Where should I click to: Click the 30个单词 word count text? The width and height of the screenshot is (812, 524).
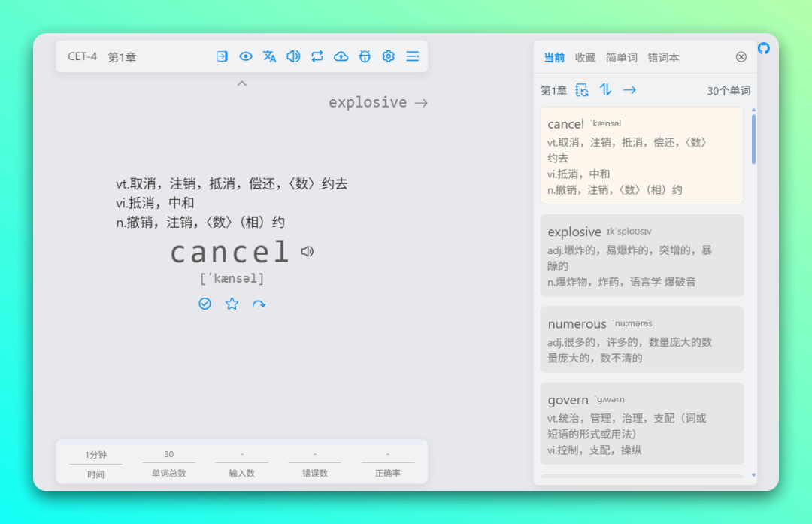[x=729, y=91]
